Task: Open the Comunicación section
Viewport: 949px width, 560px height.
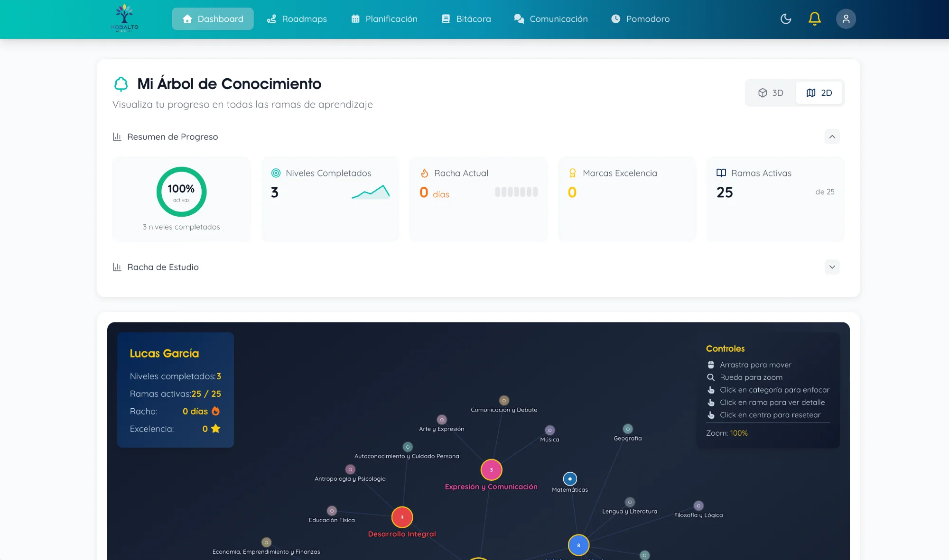Action: point(551,19)
